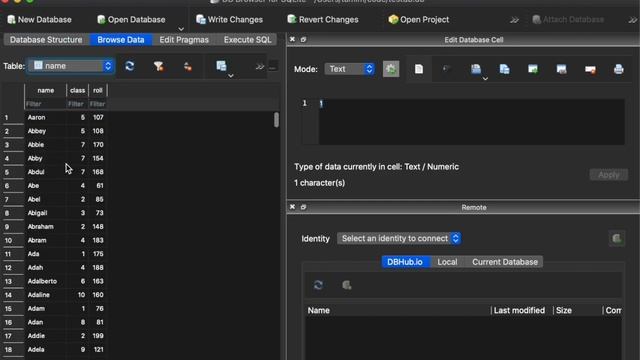Open the Identity dropdown to select identity
Screen dimensions: 640x360
tap(399, 238)
